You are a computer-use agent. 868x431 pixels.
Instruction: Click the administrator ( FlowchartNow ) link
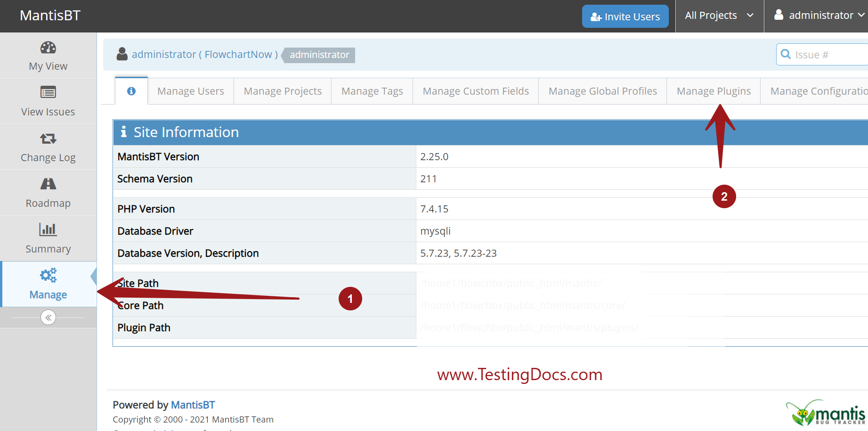point(205,55)
